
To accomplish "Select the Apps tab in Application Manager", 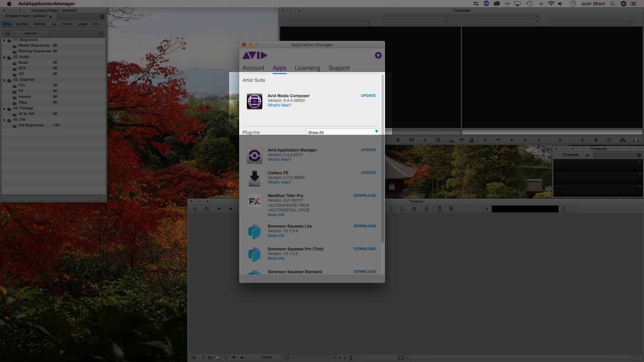I will (279, 68).
